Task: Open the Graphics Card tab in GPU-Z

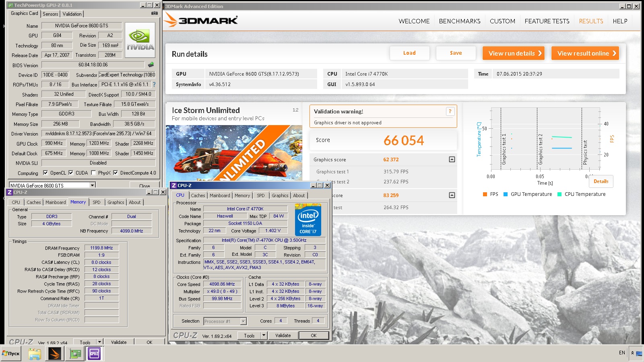Action: click(x=25, y=13)
